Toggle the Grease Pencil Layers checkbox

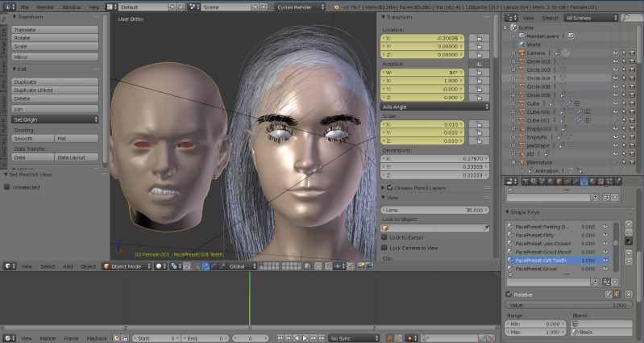click(390, 187)
